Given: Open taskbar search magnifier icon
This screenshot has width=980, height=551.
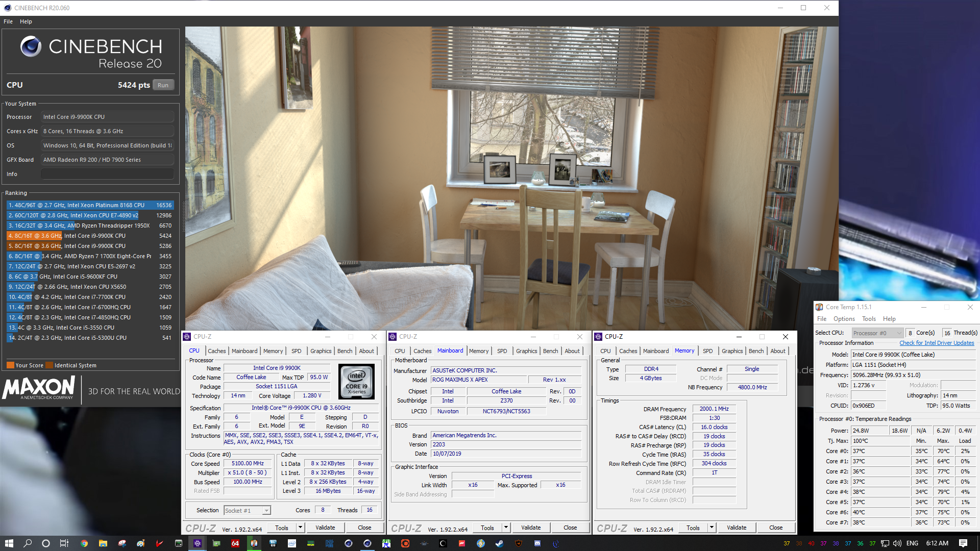Looking at the screenshot, I should coord(28,543).
